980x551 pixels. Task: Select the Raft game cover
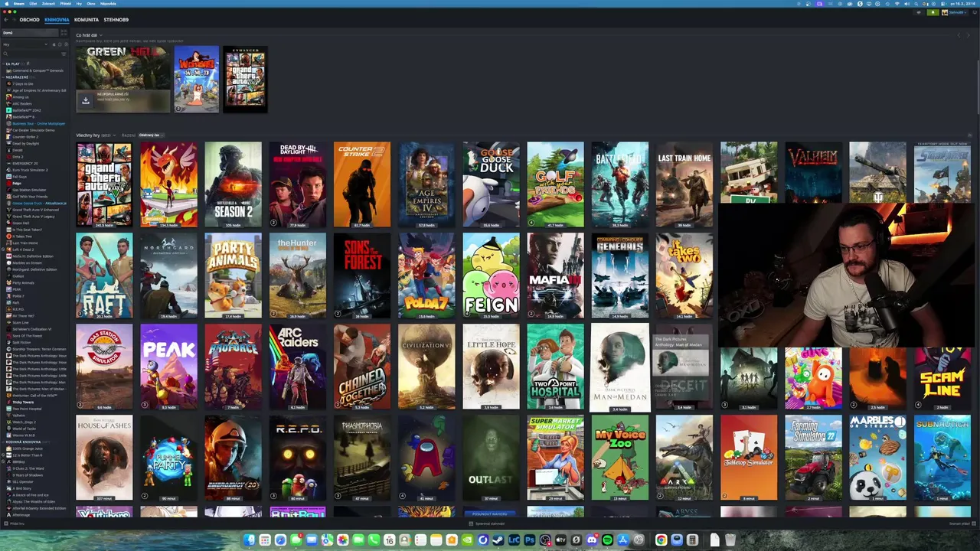pyautogui.click(x=104, y=275)
